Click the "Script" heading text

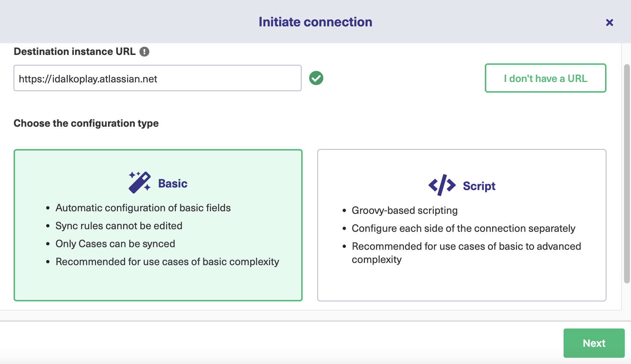click(x=479, y=186)
